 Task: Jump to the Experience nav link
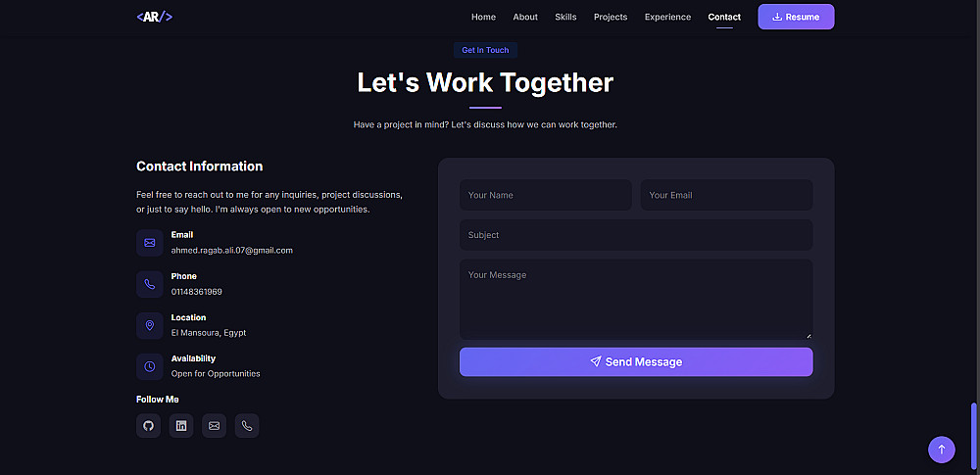pos(667,17)
